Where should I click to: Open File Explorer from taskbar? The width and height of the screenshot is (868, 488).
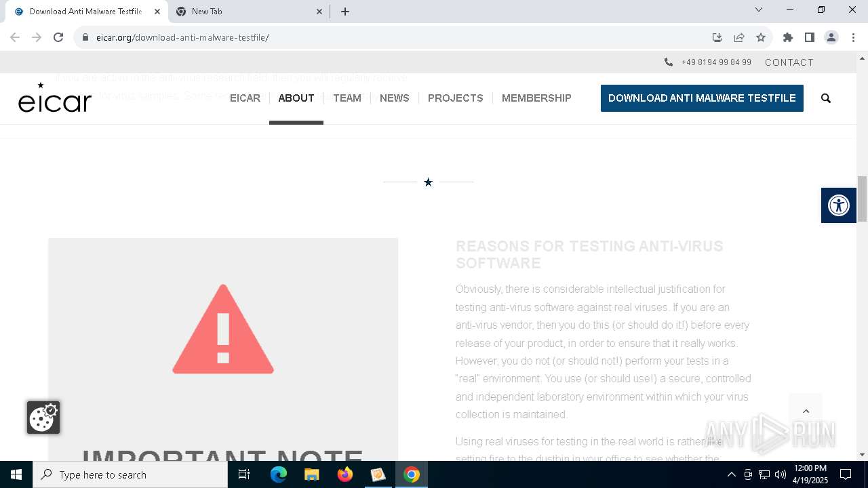click(x=311, y=474)
